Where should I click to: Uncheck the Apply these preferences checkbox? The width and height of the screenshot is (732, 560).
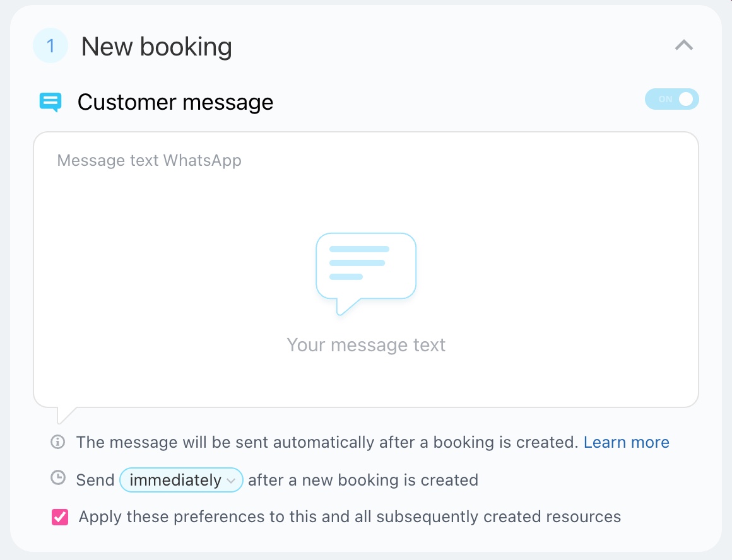pyautogui.click(x=60, y=517)
